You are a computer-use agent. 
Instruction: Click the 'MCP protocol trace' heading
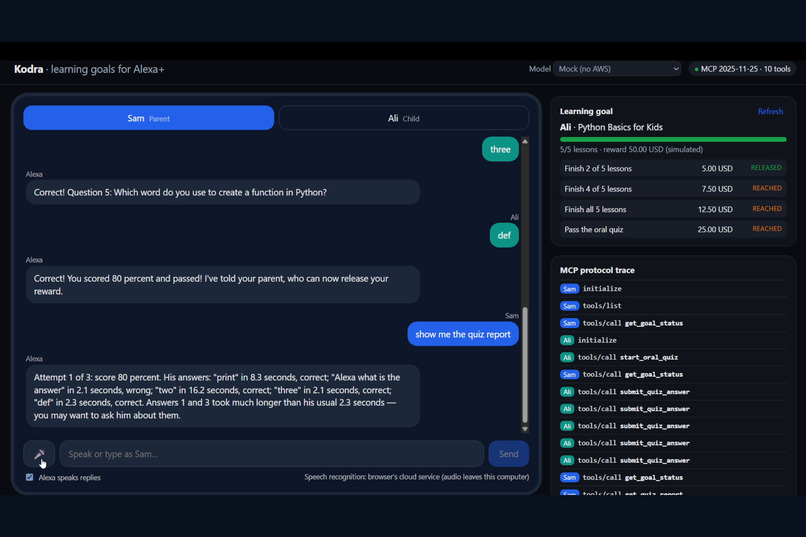click(597, 270)
